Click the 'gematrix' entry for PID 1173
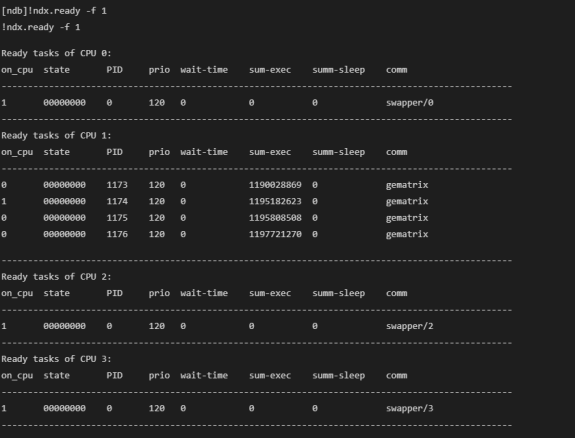Screen dimensions: 576x438 click(x=407, y=185)
